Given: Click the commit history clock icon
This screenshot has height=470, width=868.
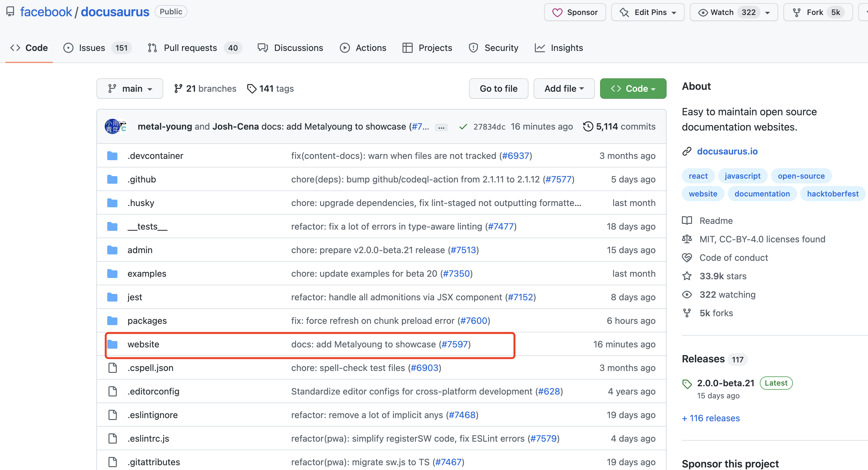Looking at the screenshot, I should (x=588, y=126).
